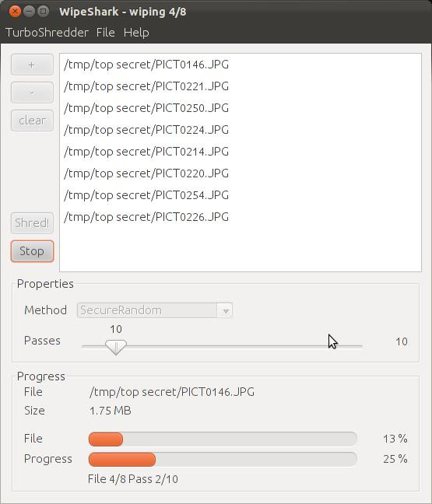This screenshot has height=504, width=432.
Task: Click the minus button to remove file
Action: point(32,93)
